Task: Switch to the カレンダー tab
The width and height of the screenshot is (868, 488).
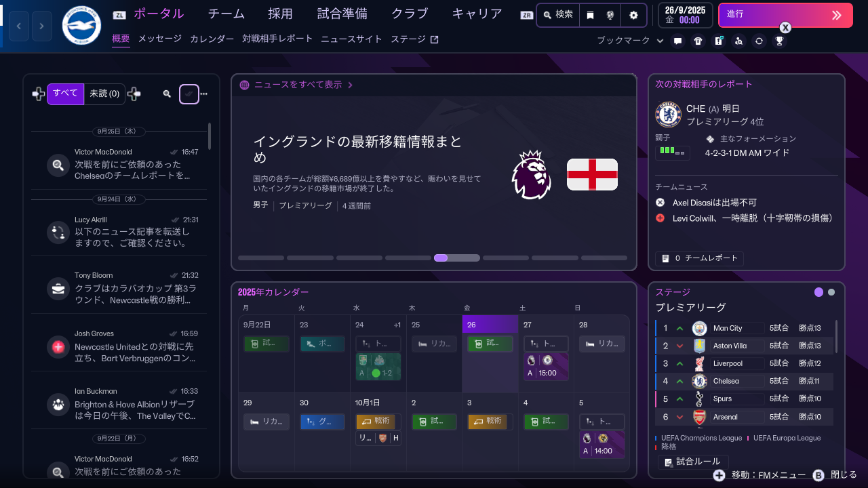Action: click(212, 39)
